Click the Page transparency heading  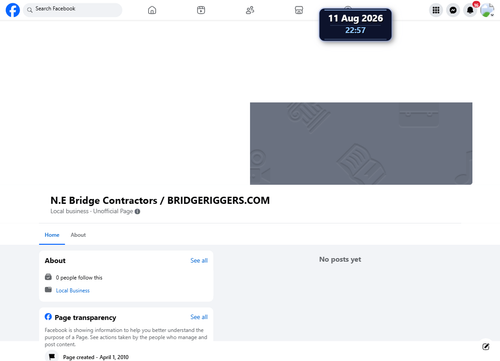tap(85, 318)
